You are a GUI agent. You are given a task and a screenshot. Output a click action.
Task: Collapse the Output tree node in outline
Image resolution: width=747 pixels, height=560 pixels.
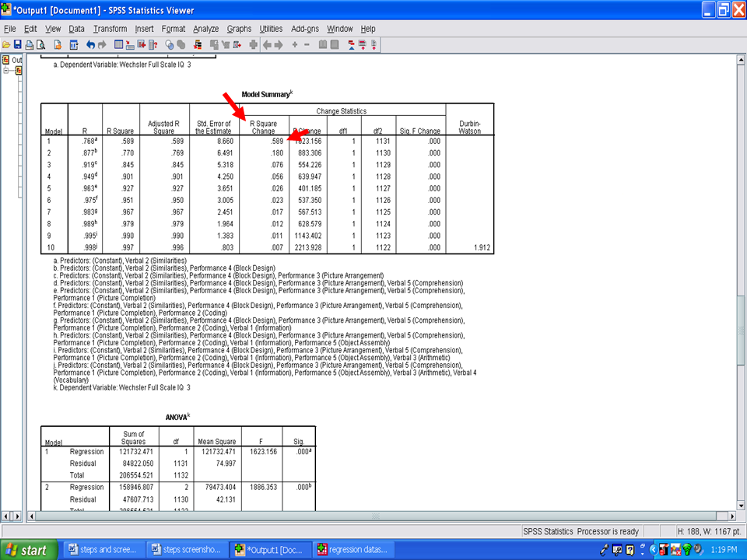(x=7, y=71)
